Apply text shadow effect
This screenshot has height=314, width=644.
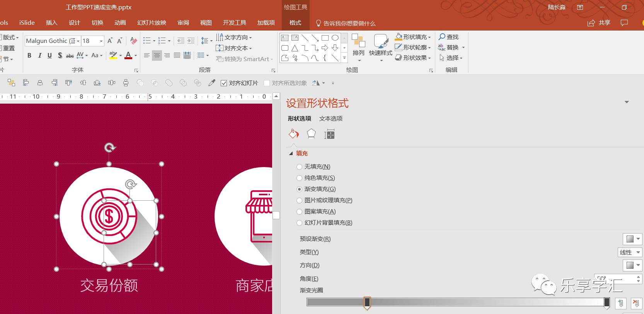60,56
